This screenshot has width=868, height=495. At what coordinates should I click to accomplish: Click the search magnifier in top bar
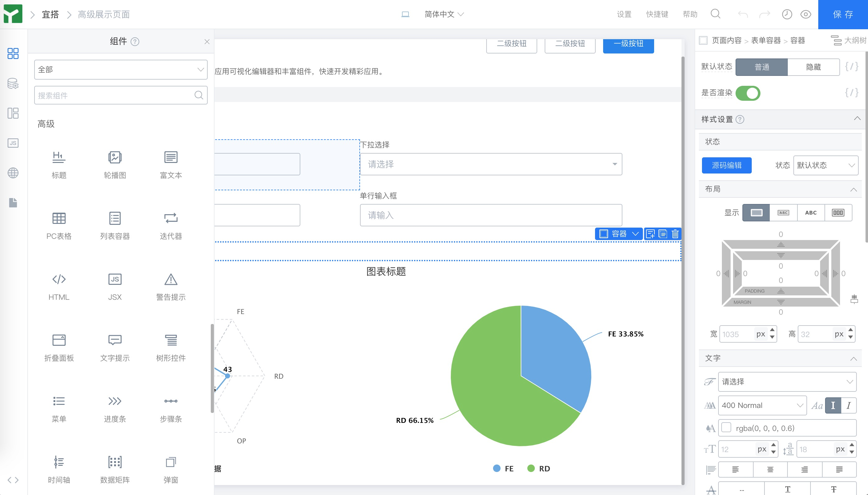pos(715,14)
